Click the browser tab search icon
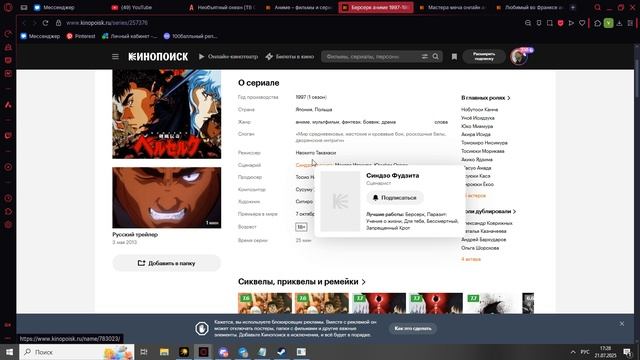 click(598, 7)
